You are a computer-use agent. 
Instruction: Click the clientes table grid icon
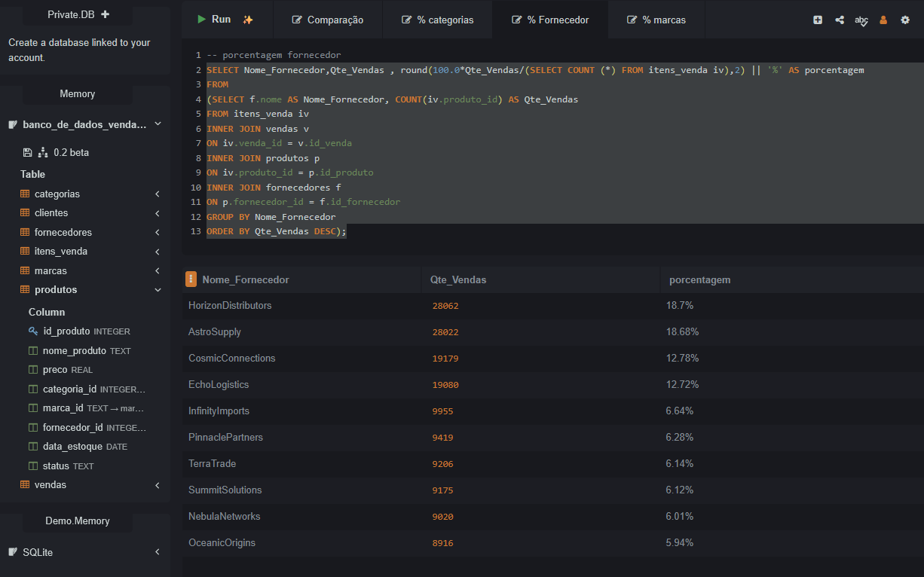pyautogui.click(x=25, y=213)
